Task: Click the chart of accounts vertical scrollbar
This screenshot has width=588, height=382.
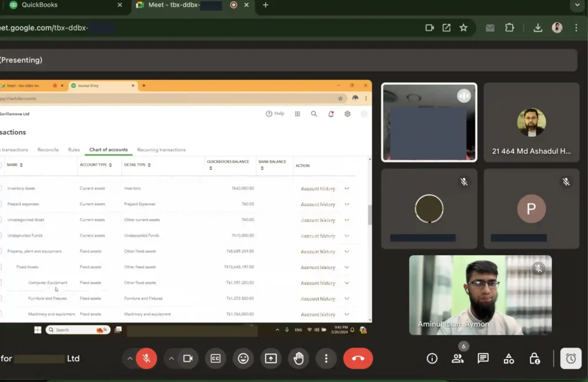Action: click(x=370, y=215)
